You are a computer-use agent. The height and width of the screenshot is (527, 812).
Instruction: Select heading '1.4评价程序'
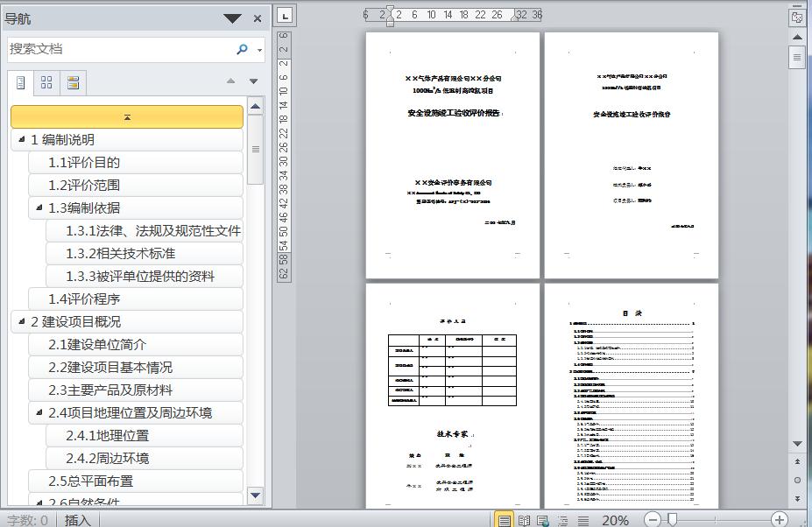pos(136,299)
